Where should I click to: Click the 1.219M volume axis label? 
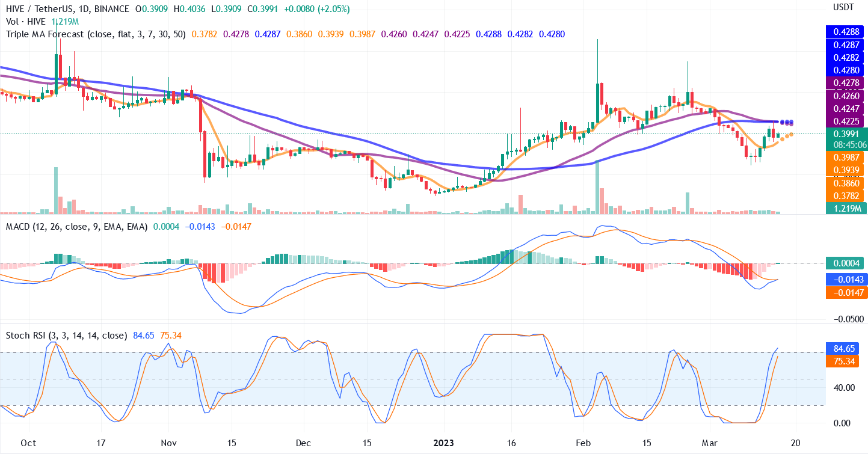pos(846,208)
